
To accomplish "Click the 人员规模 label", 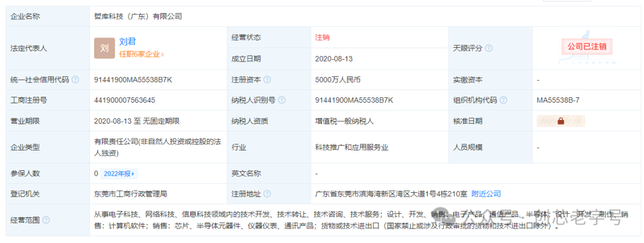I will coord(468,147).
